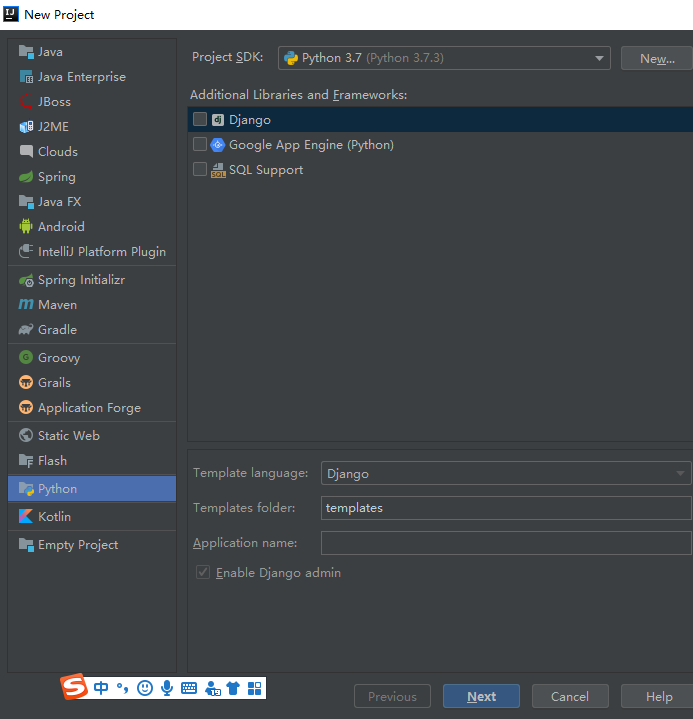Focus the Application name input field
This screenshot has width=693, height=719.
506,543
